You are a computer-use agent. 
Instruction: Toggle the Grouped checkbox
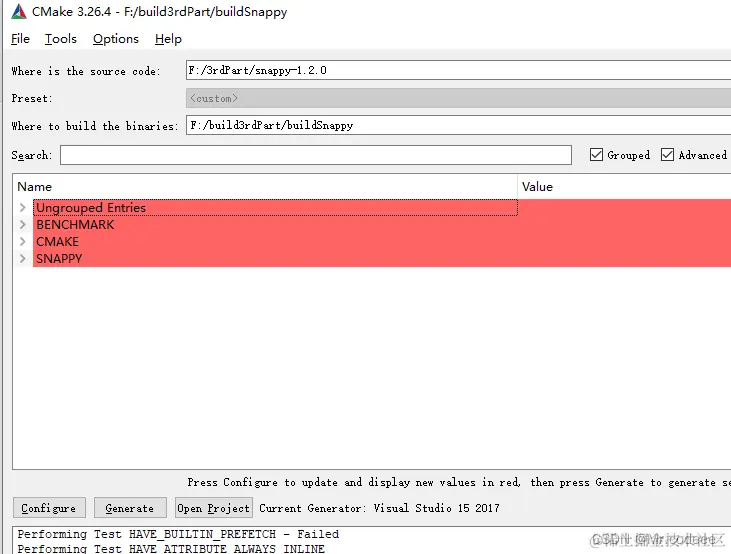coord(596,154)
